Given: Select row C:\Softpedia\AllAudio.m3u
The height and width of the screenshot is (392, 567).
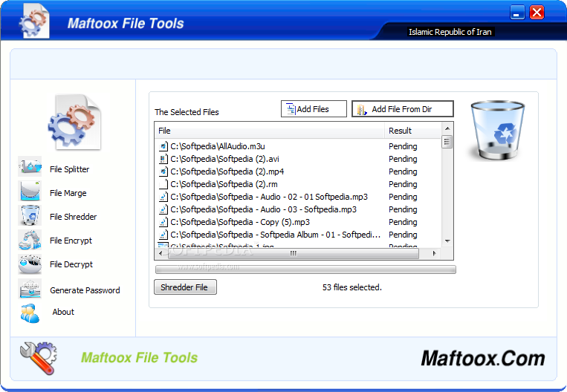Looking at the screenshot, I should [x=298, y=146].
